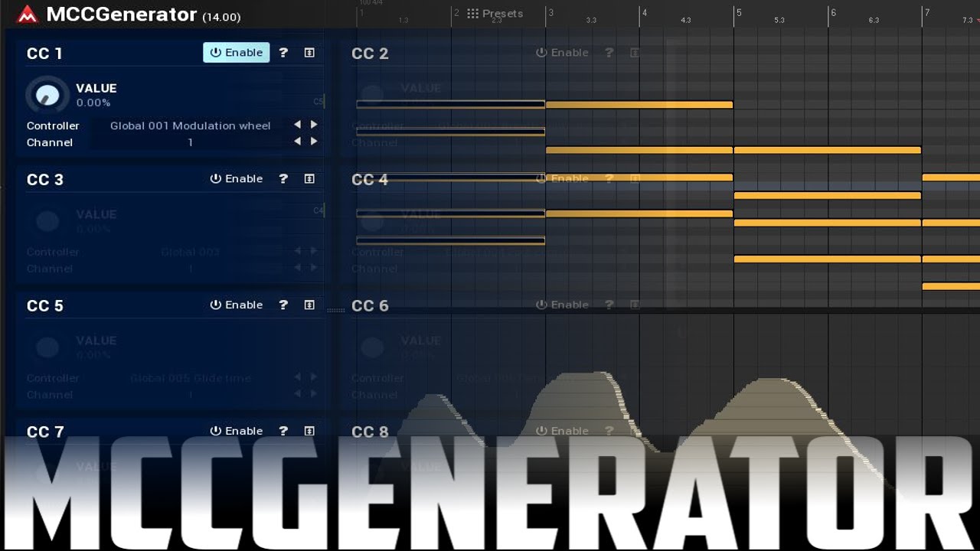Screen dimensions: 980x551
Task: Toggle the CC 6 Enable button
Action: coord(562,305)
